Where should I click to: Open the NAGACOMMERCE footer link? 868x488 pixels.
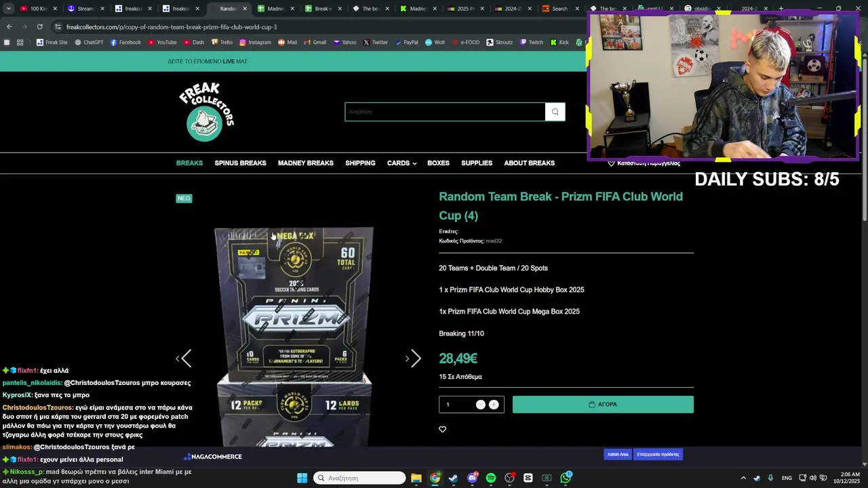213,457
